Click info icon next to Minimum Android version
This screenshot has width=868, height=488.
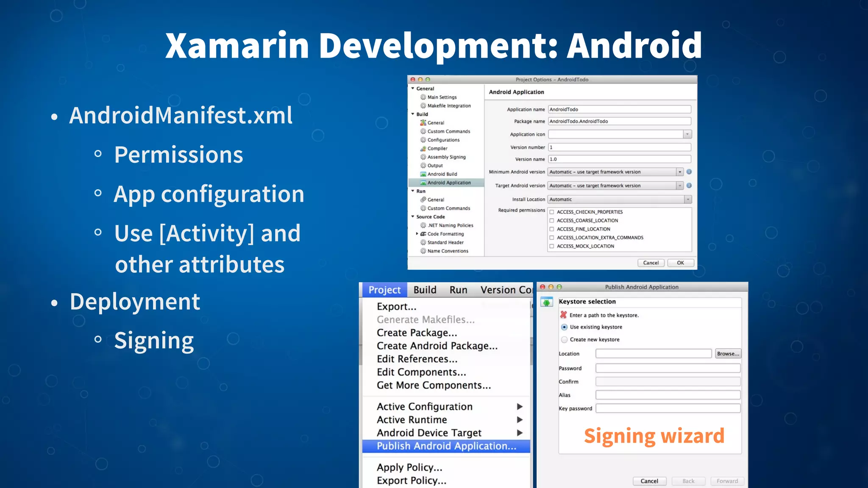coord(689,172)
